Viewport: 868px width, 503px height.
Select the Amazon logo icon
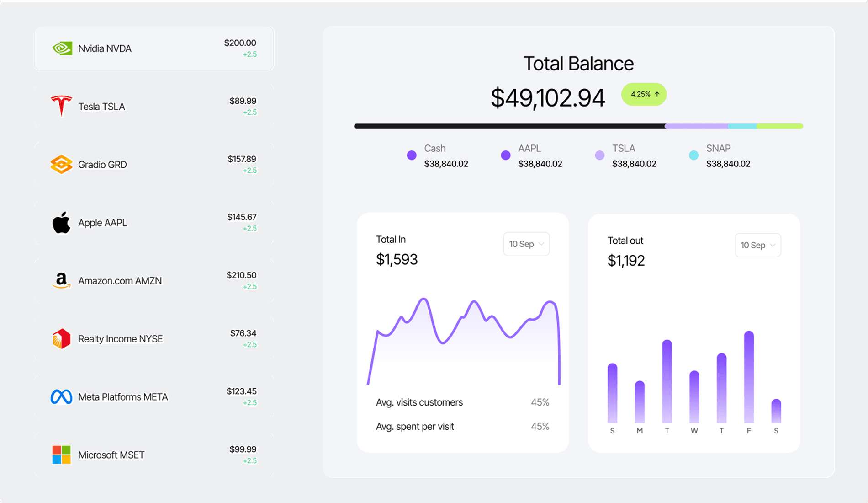[61, 281]
